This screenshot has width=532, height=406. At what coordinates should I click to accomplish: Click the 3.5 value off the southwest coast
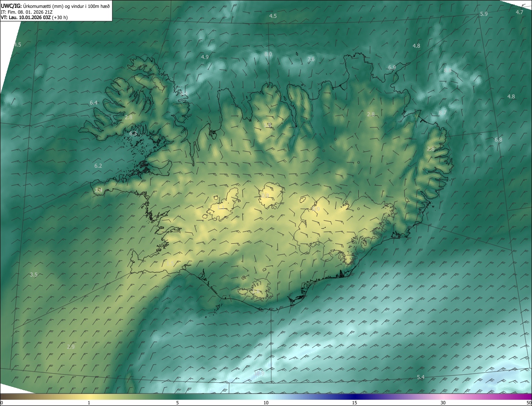pos(34,274)
